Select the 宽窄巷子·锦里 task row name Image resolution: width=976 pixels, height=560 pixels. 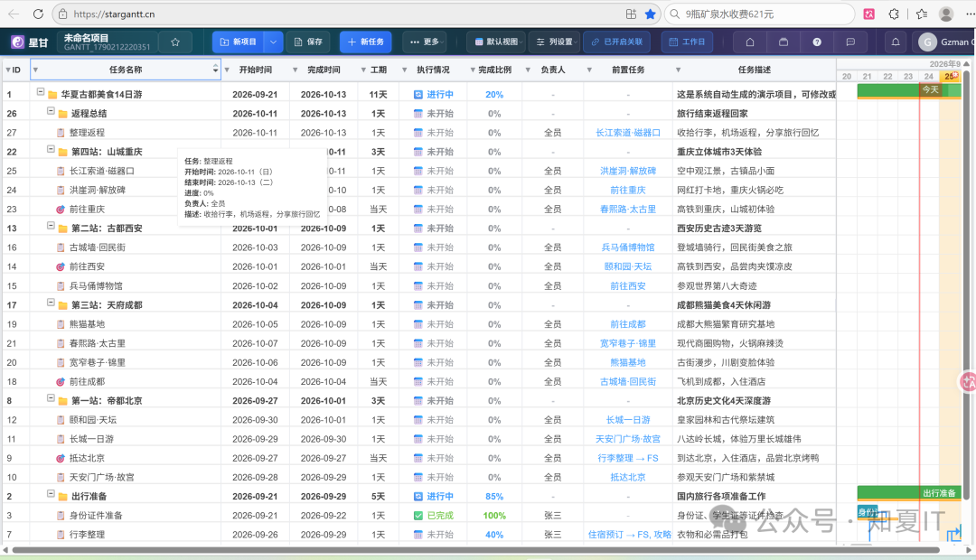point(97,363)
